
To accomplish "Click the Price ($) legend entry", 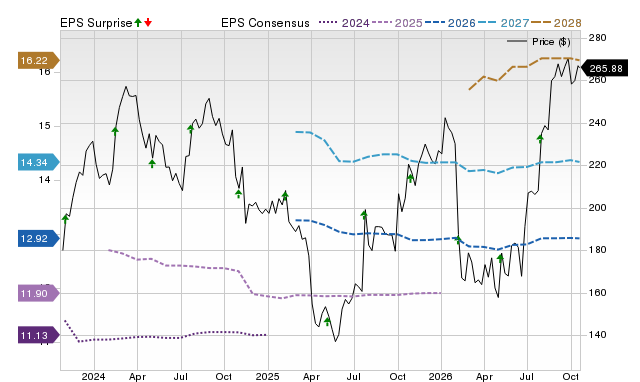I will [x=539, y=42].
